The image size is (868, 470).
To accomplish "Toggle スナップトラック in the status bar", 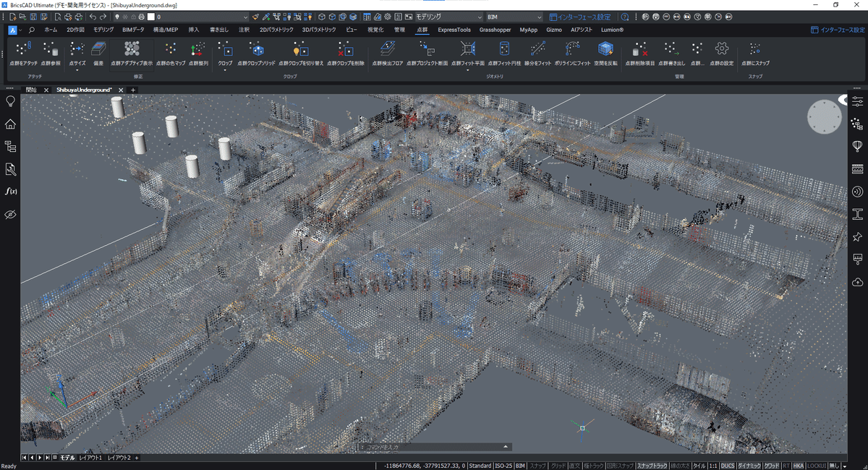I will coord(652,466).
